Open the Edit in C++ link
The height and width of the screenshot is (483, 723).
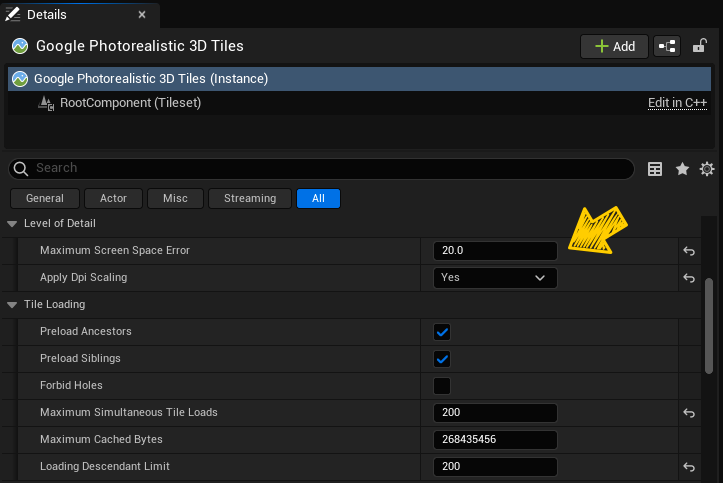pyautogui.click(x=677, y=103)
